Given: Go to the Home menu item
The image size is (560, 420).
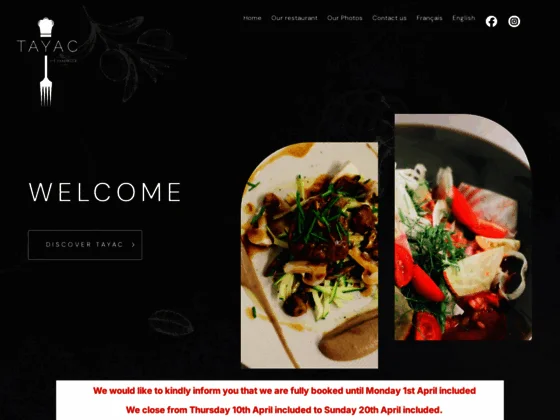Looking at the screenshot, I should (x=252, y=18).
